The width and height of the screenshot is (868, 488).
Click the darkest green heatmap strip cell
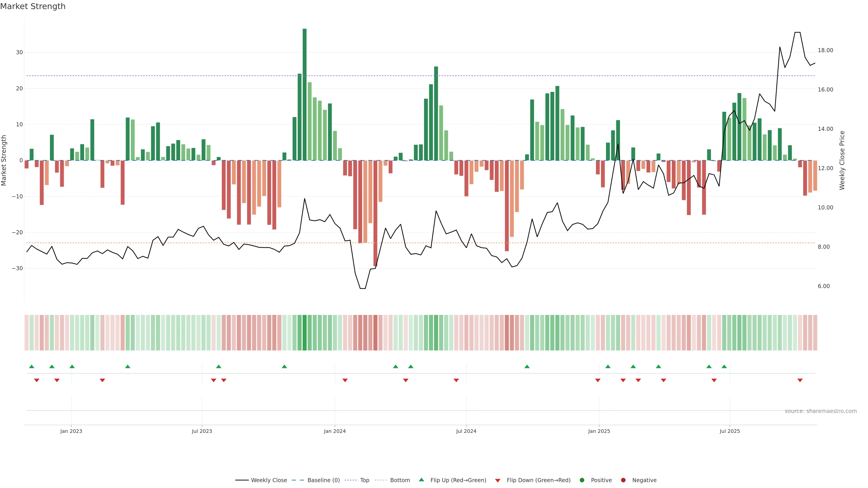(305, 333)
